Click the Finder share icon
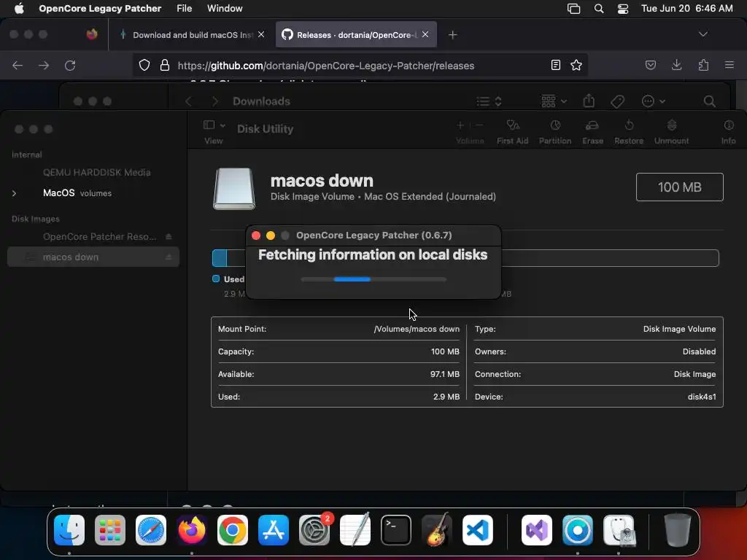 [589, 101]
